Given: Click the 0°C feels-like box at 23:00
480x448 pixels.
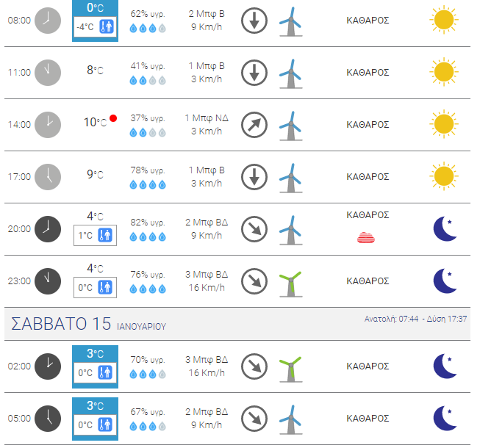Looking at the screenshot, I should point(96,287).
